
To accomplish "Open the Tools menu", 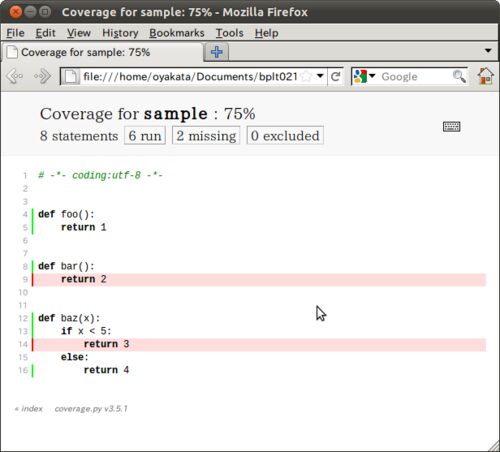I will (229, 33).
